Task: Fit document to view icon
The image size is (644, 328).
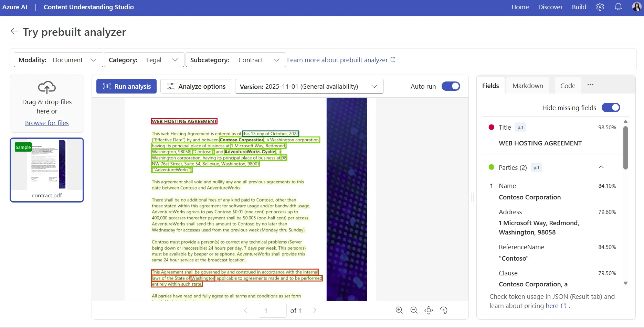Action: pyautogui.click(x=429, y=310)
